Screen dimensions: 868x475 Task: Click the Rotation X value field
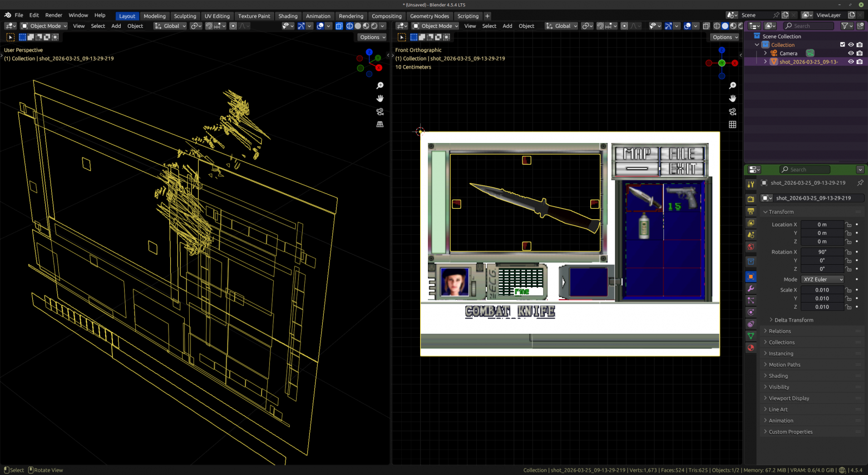822,252
